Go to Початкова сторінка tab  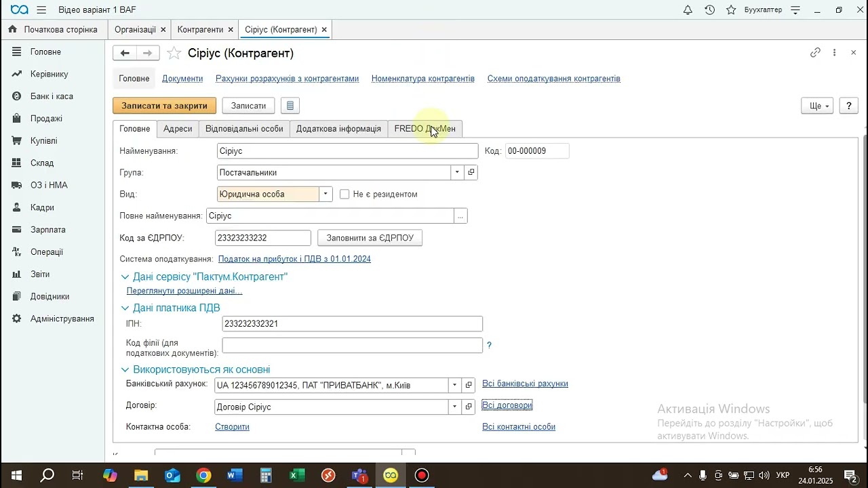pos(54,30)
